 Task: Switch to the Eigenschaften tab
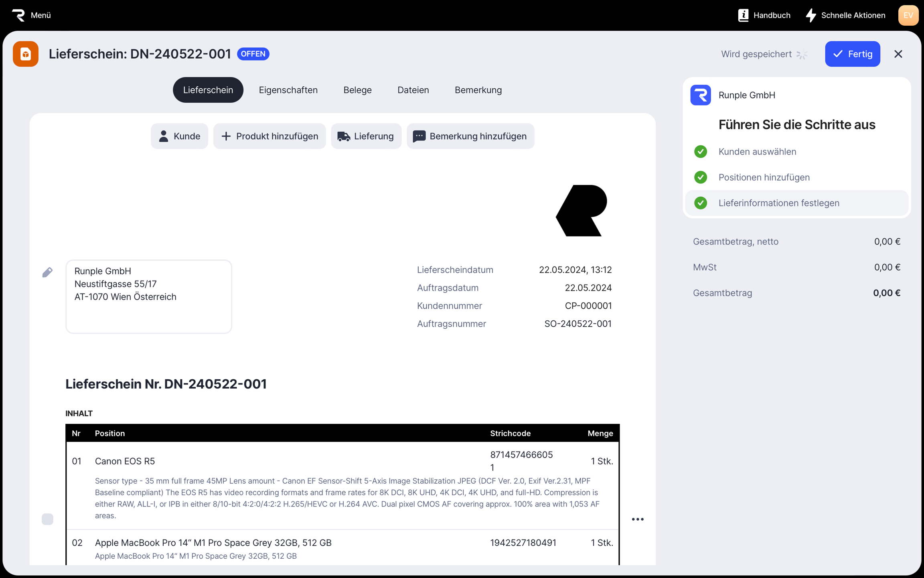288,90
